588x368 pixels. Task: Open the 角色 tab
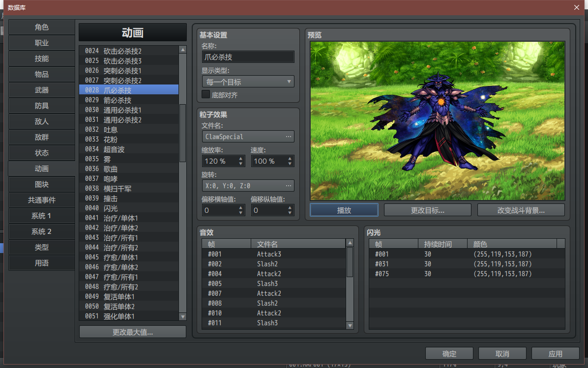(x=42, y=27)
